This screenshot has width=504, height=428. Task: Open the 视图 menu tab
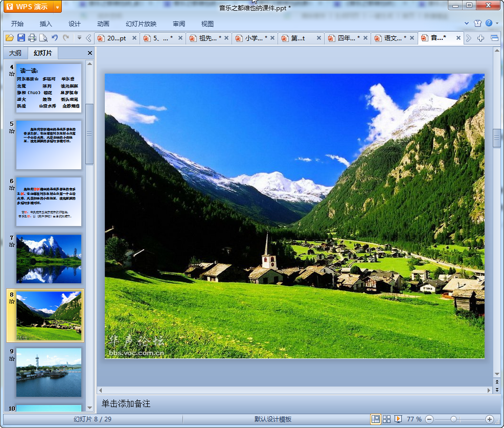(x=208, y=24)
